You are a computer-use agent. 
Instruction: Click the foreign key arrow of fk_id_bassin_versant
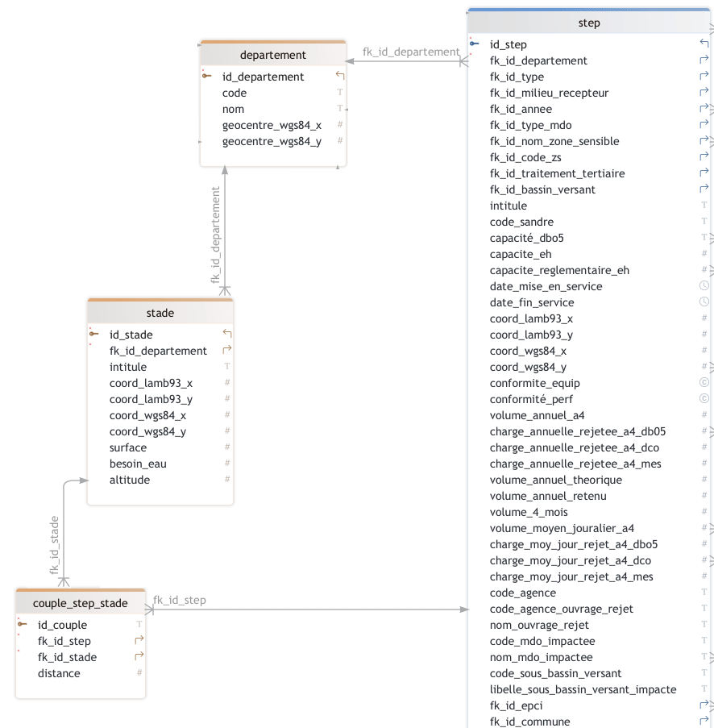704,189
